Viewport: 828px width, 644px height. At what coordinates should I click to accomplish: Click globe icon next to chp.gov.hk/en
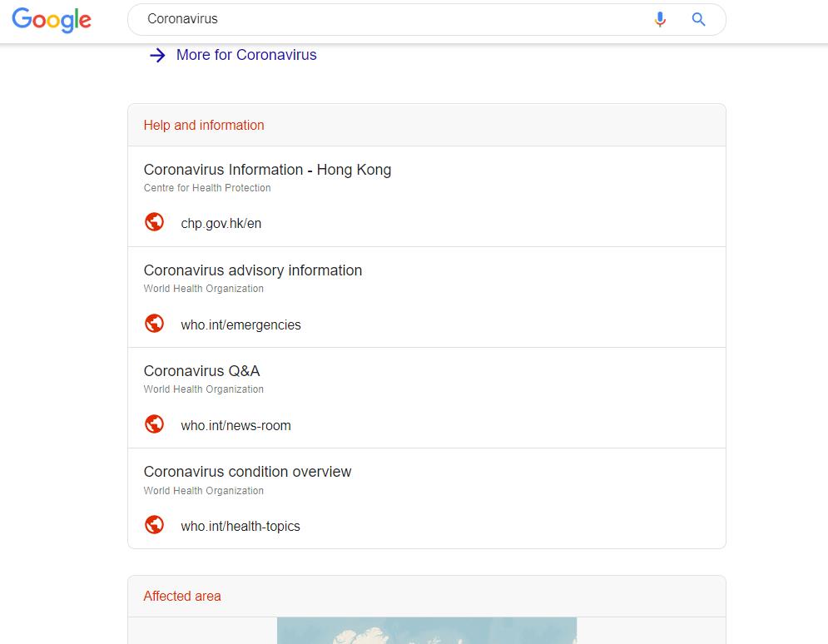coord(154,222)
